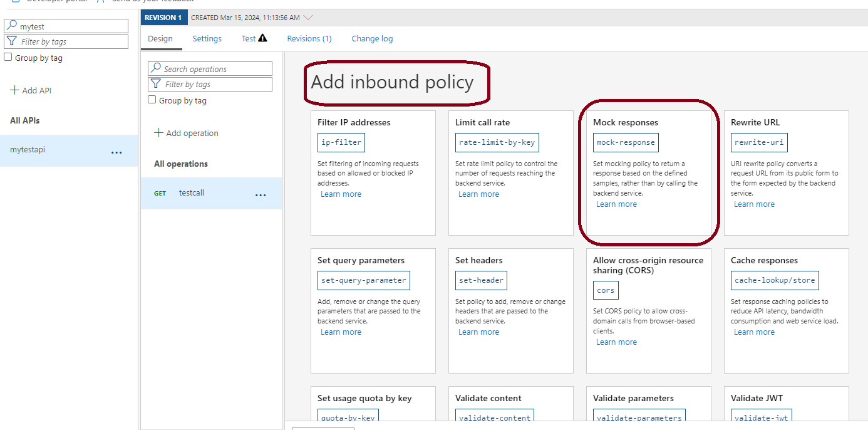Select the mytestapi API entry
This screenshot has height=430, width=868.
pos(69,151)
